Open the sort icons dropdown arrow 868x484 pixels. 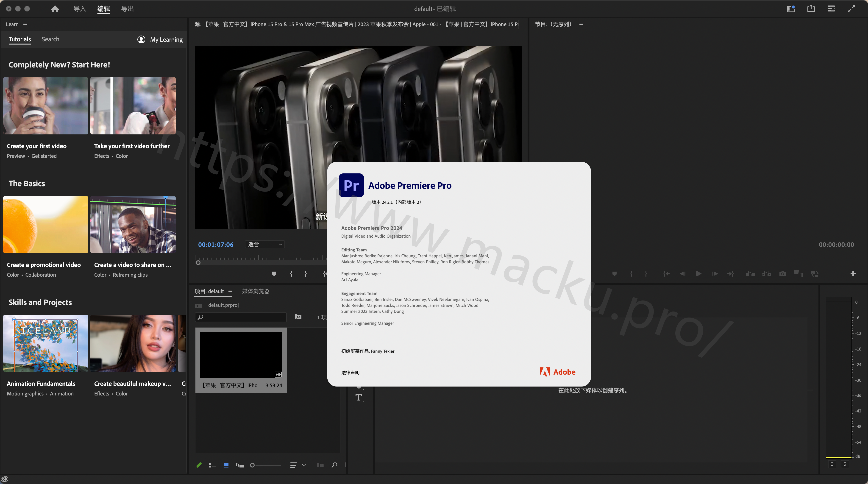304,465
